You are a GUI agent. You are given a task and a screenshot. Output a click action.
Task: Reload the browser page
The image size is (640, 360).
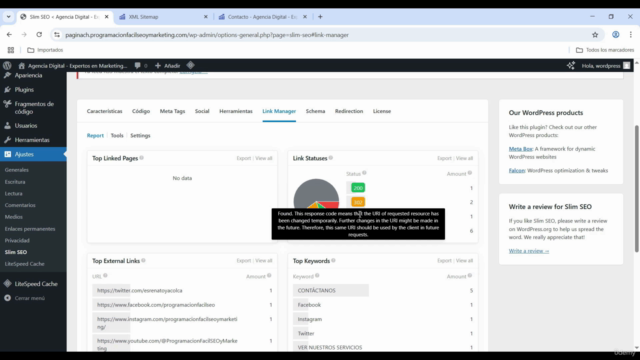tap(39, 35)
